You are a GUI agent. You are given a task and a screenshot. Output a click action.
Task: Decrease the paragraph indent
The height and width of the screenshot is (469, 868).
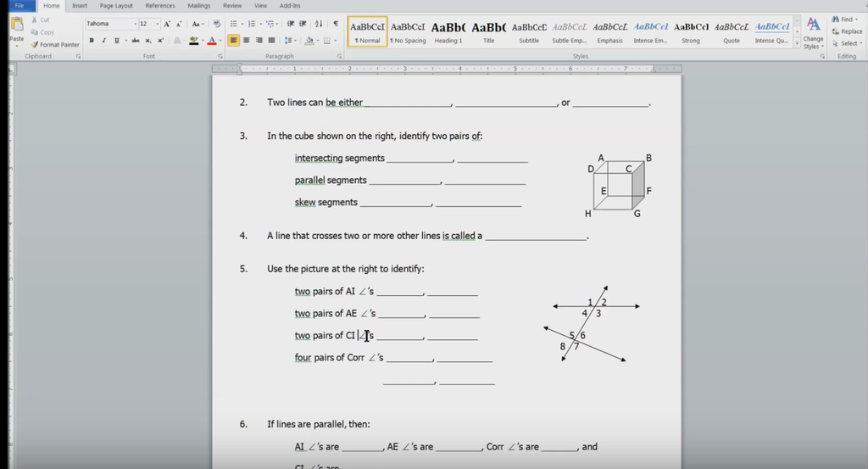(290, 24)
